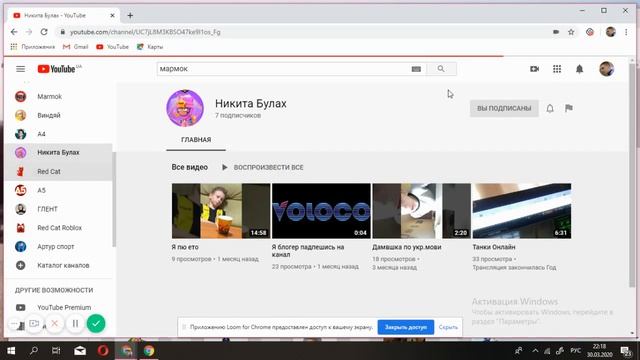Open the create video camera icon
The width and height of the screenshot is (640, 360).
click(534, 69)
